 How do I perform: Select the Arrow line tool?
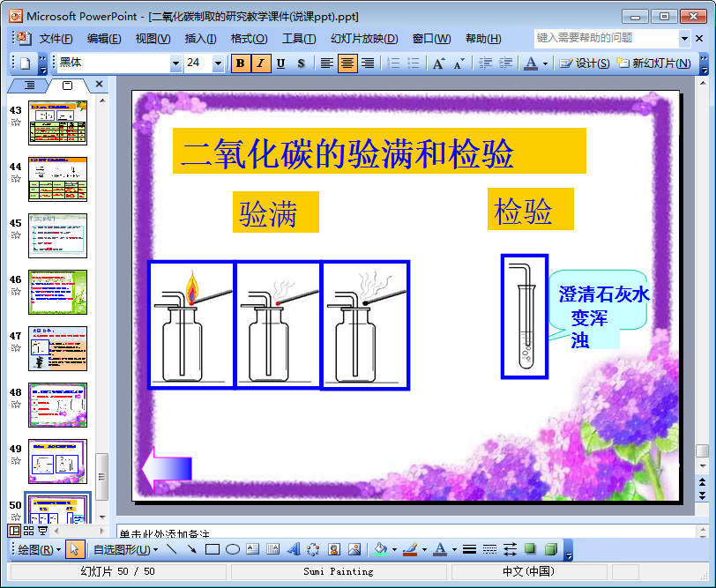click(191, 549)
